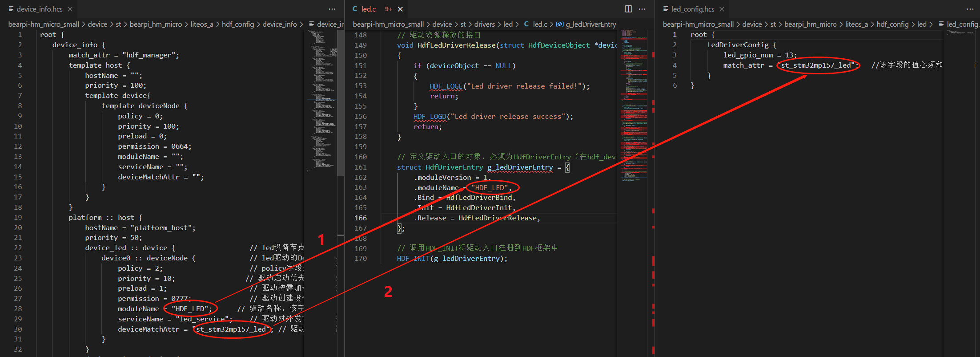Screen dimensions: 980x357
Task: Open drivers folder breadcrumb in led.c editor
Action: pyautogui.click(x=484, y=24)
